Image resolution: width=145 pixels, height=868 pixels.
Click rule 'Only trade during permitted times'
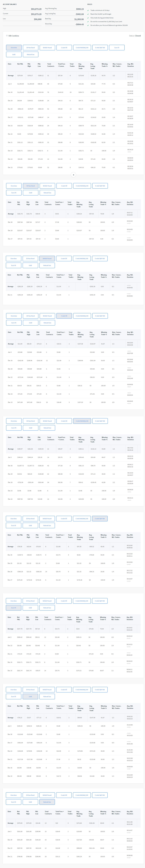coord(102,18)
